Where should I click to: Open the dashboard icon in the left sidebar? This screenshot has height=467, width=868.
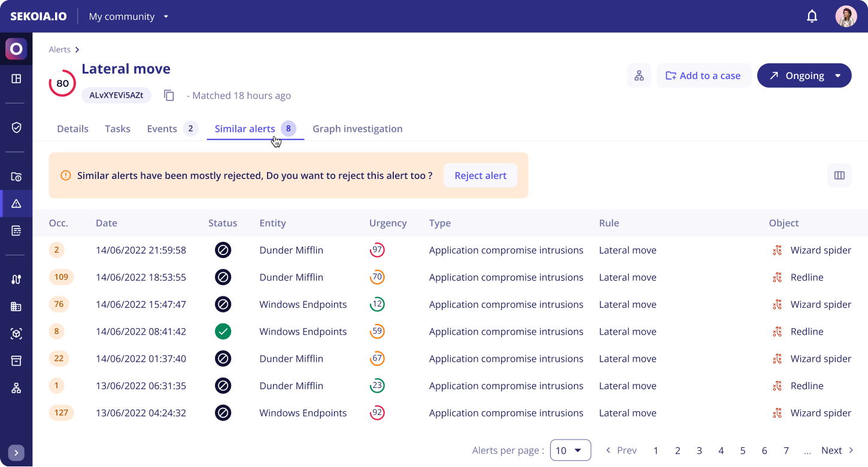pos(16,78)
